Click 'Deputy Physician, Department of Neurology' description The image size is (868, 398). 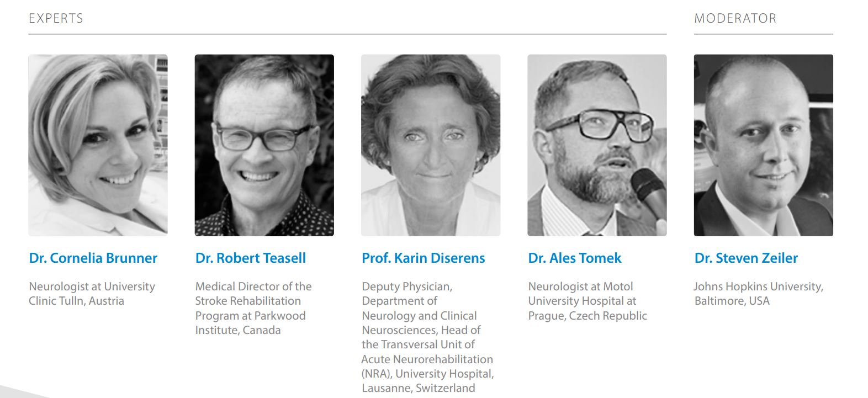pos(428,337)
